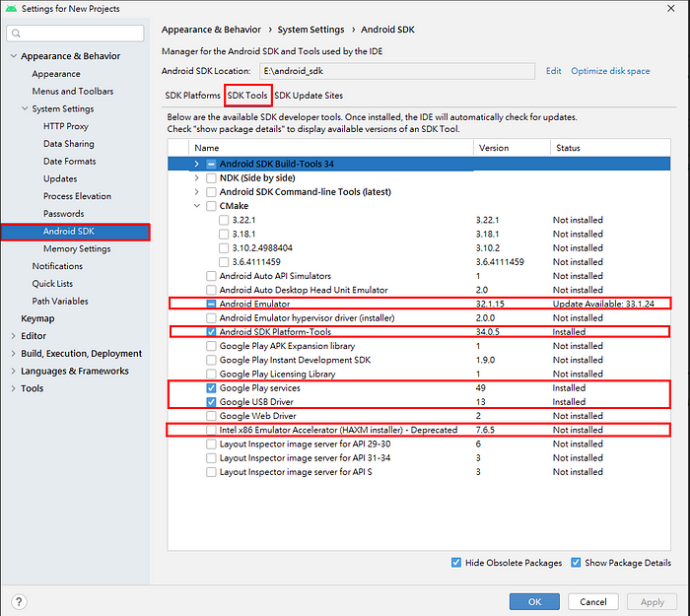Check the CMake checkbox

point(211,206)
